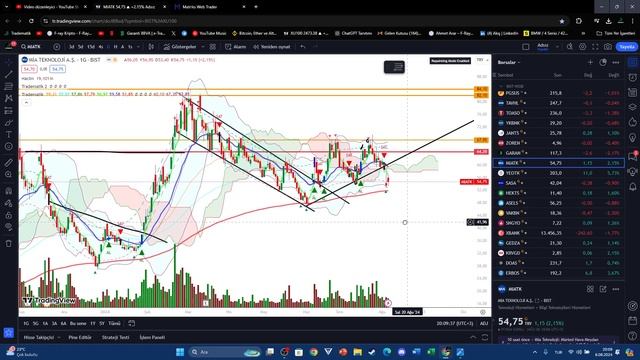
Task: Select the emoji/icons tool in sidebar
Action: click(9, 147)
